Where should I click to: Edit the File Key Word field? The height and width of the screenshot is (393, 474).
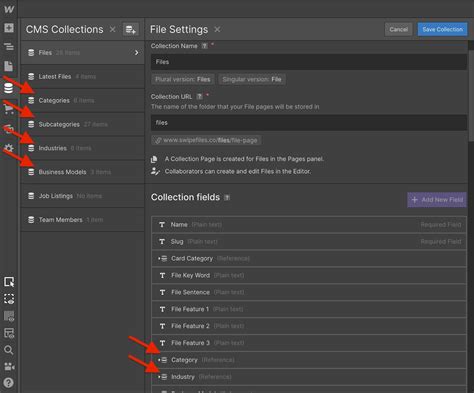[309, 275]
